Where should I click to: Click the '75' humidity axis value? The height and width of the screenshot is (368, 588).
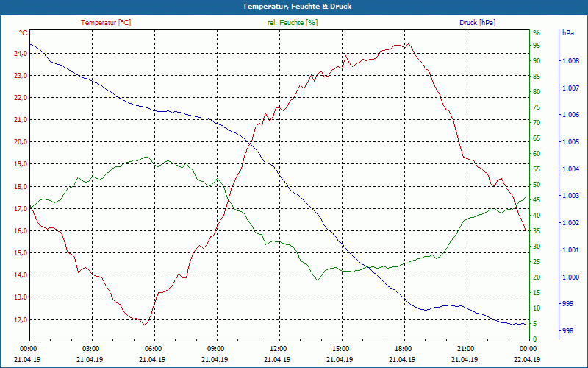[x=537, y=107]
